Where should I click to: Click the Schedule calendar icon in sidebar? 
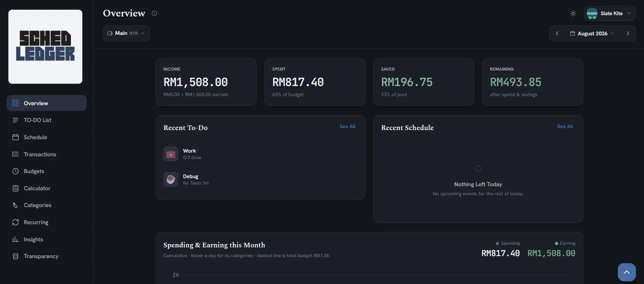15,137
